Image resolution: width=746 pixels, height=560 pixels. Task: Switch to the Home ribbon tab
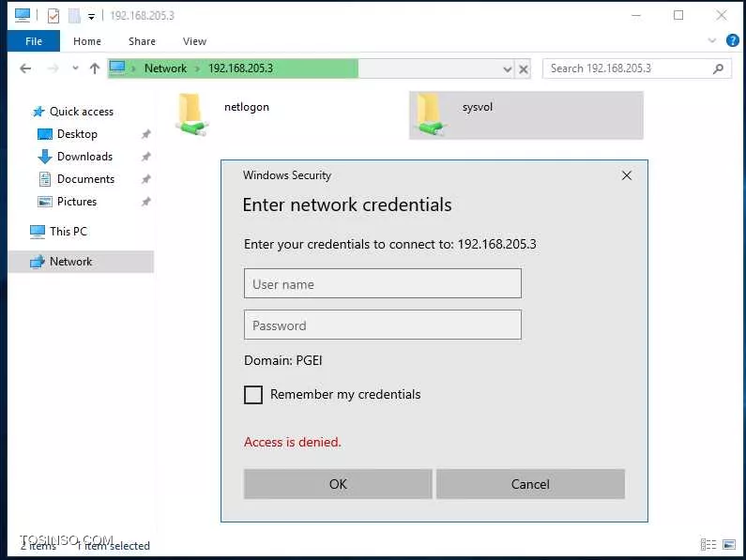(x=87, y=41)
